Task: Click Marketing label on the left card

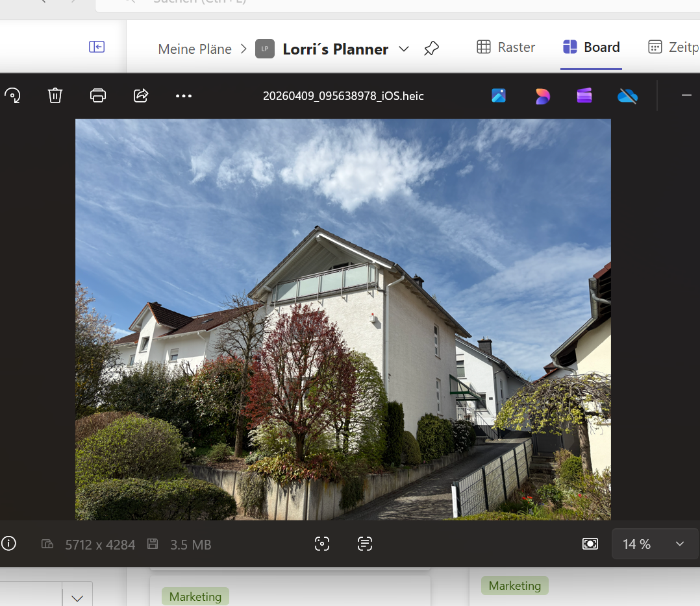Action: click(x=195, y=596)
